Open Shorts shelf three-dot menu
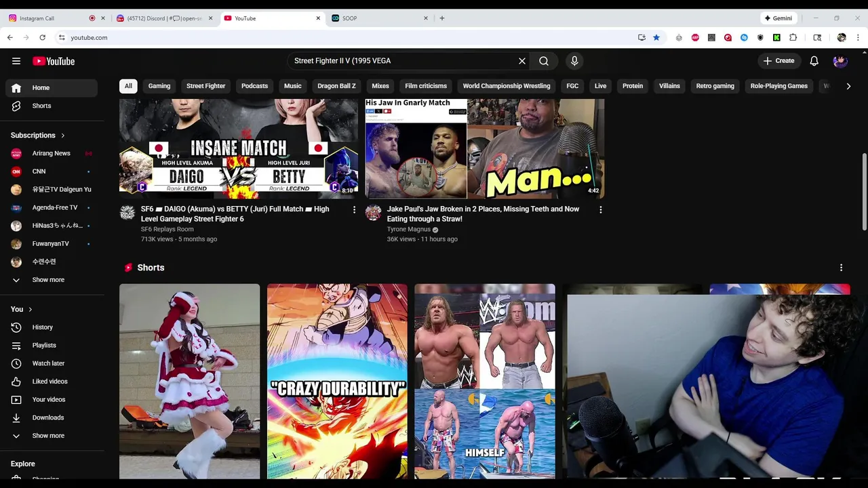 point(841,268)
